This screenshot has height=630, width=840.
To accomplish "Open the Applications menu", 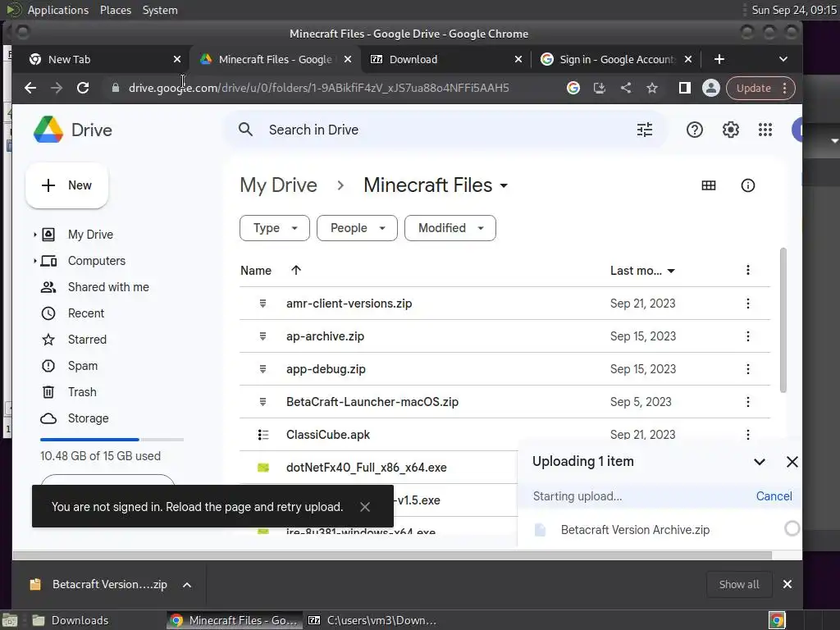I will click(57, 10).
